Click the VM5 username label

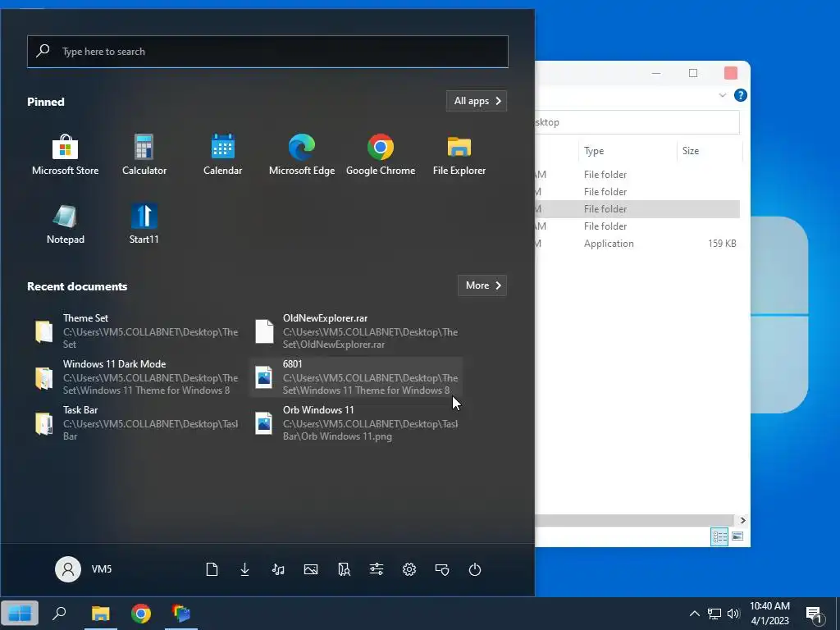point(102,569)
